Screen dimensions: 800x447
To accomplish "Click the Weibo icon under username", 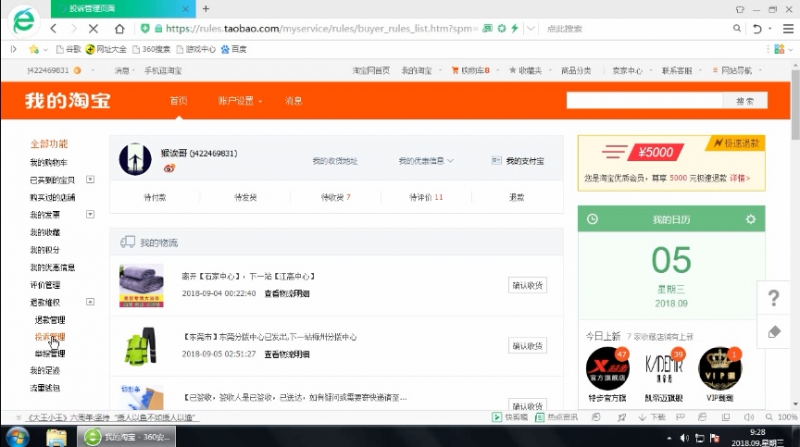I will point(169,168).
